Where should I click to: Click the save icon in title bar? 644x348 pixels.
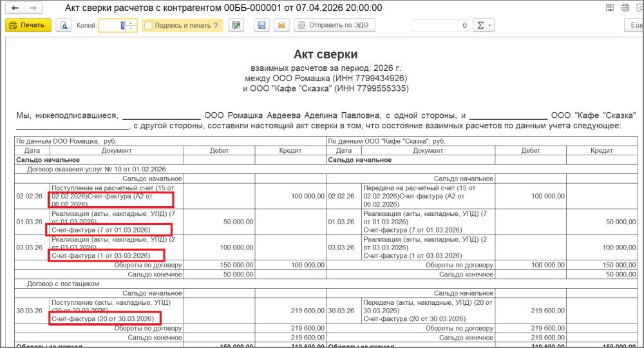tap(609, 8)
